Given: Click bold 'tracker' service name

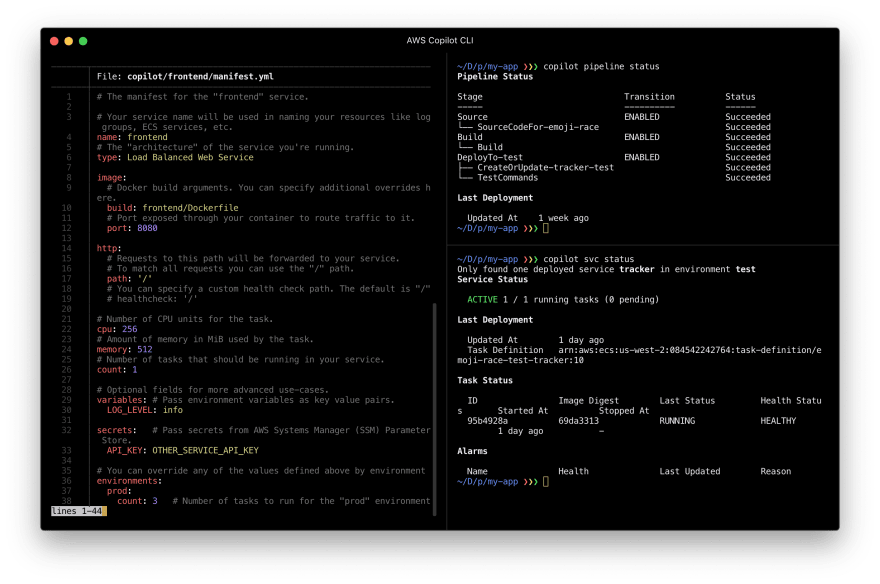Looking at the screenshot, I should (x=636, y=269).
